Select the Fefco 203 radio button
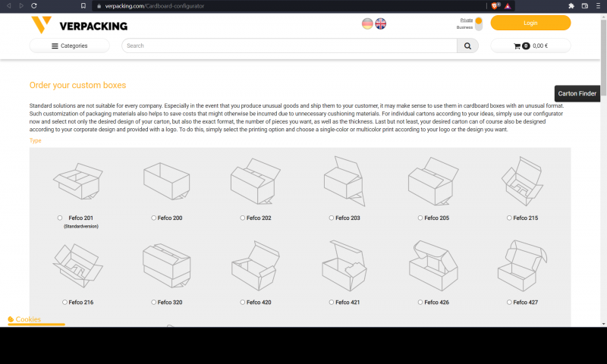Image resolution: width=607 pixels, height=364 pixels. point(332,218)
